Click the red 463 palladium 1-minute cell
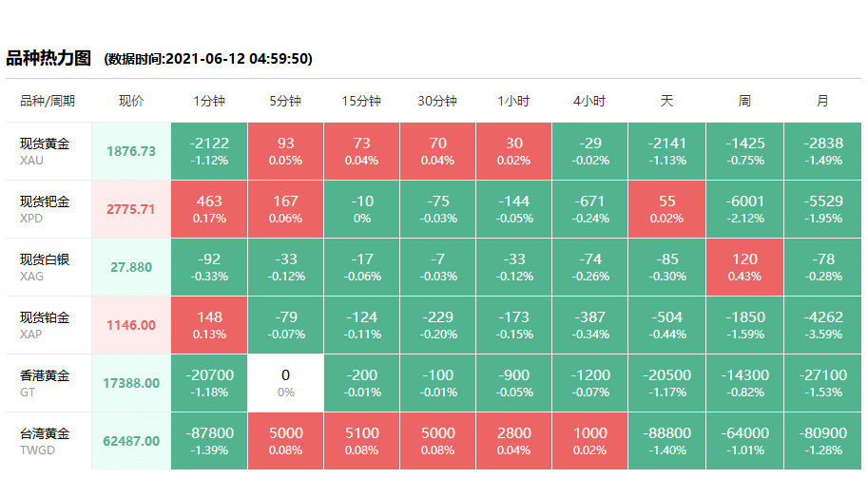The image size is (868, 479). click(209, 209)
